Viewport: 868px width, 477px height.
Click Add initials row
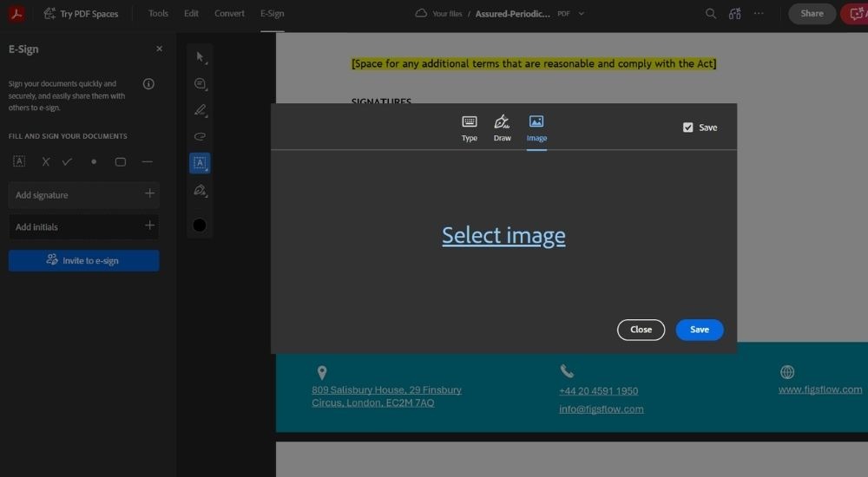(83, 227)
